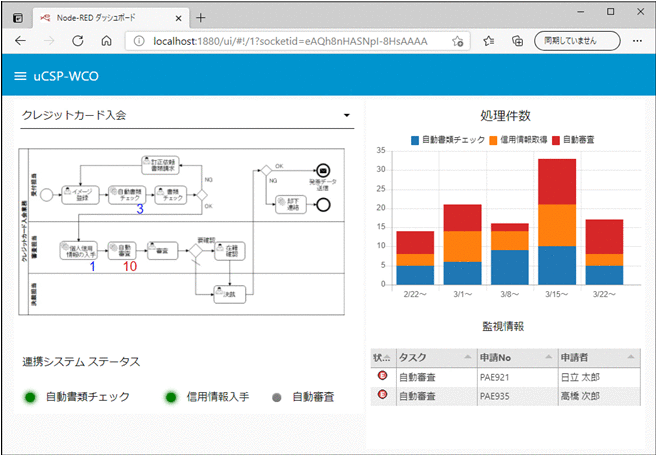Click the gray 自動審査 status indicator

click(277, 397)
